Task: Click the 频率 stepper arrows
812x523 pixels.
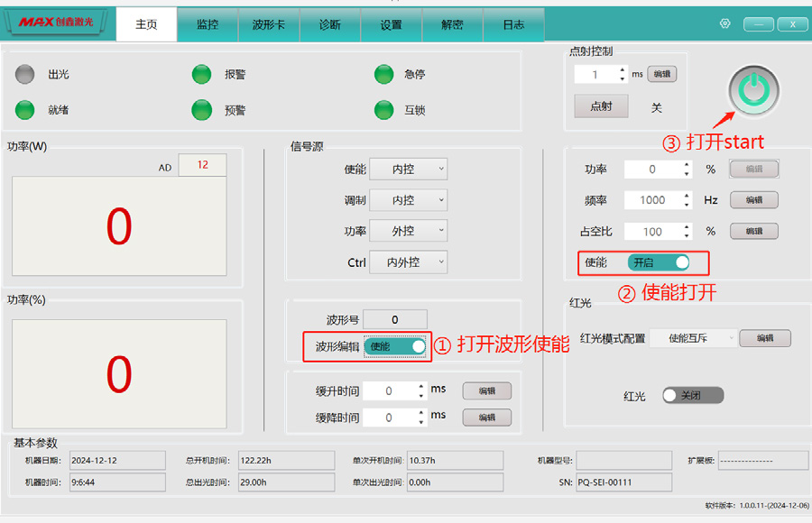Action: (x=687, y=200)
